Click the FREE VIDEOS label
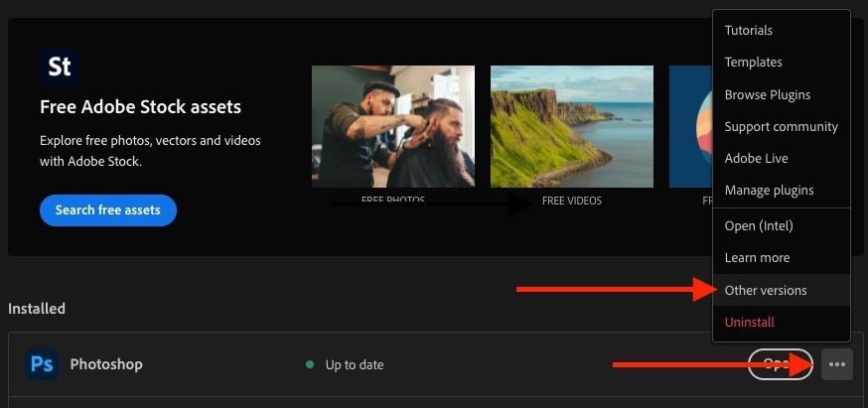 (572, 201)
